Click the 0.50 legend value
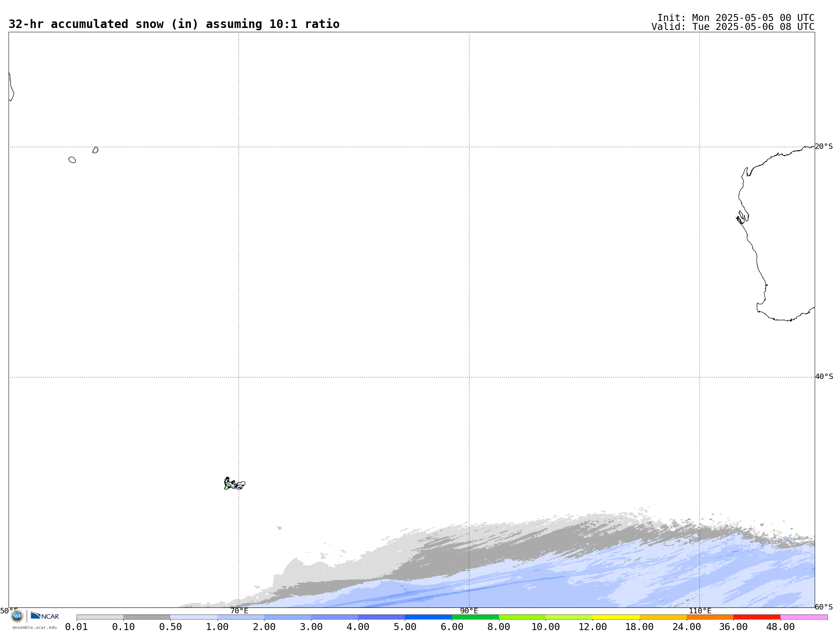 coord(170,627)
